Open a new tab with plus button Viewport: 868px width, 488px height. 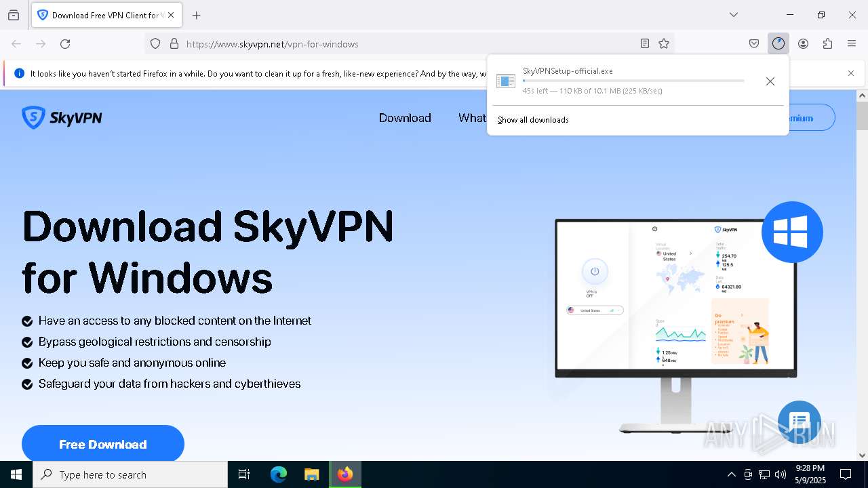(x=197, y=15)
